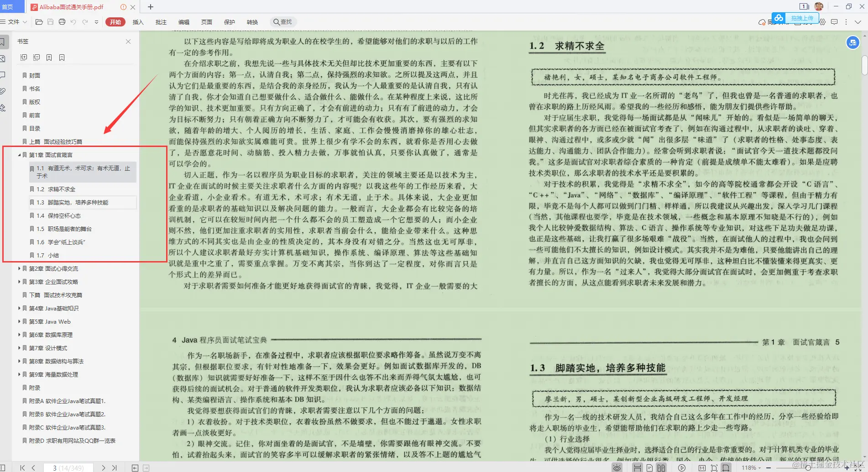The height and width of the screenshot is (472, 868).
Task: Open the 查找 search tool
Action: 283,21
